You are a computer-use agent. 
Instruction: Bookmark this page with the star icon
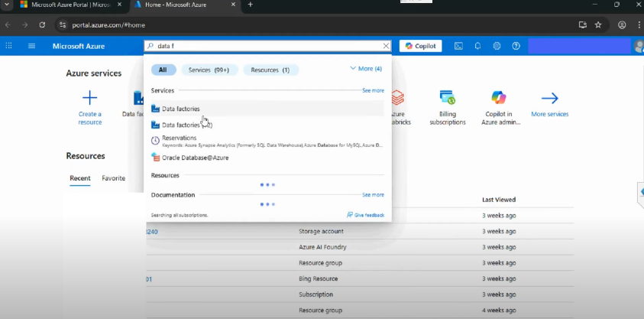tap(598, 25)
